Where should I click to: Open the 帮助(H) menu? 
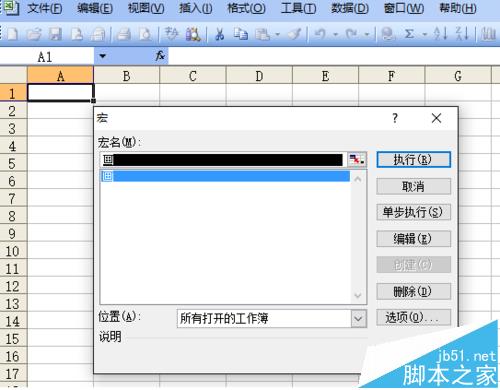458,8
